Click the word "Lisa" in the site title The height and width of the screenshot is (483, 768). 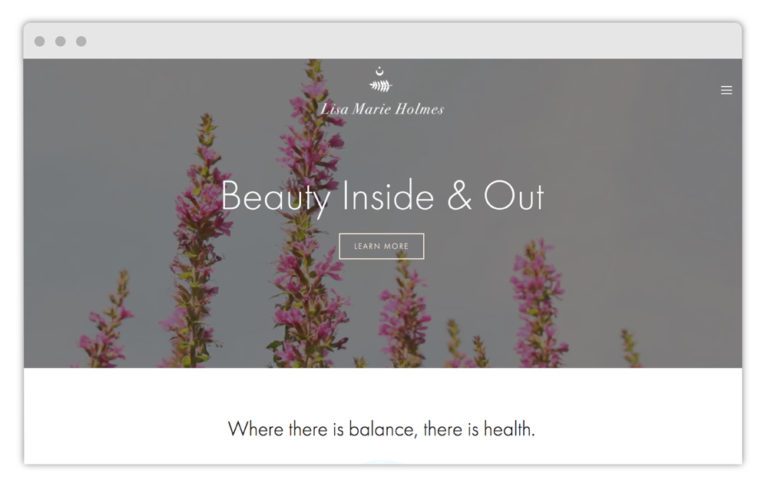click(334, 109)
